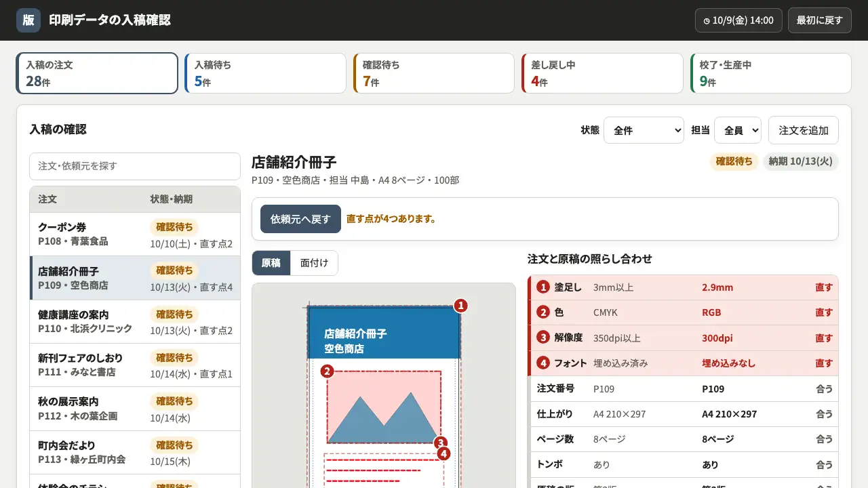Filter by the 差し戻し中 status card
This screenshot has height=488, width=868.
tap(602, 73)
